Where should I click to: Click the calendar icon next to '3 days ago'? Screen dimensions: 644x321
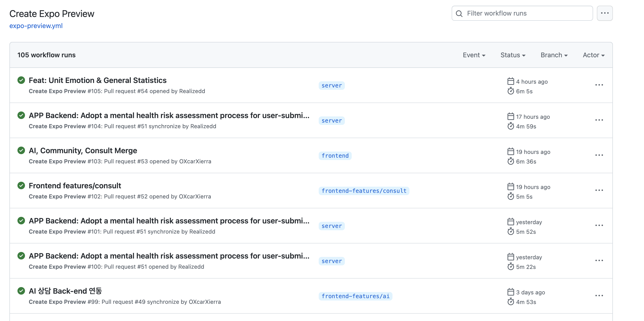pyautogui.click(x=511, y=292)
